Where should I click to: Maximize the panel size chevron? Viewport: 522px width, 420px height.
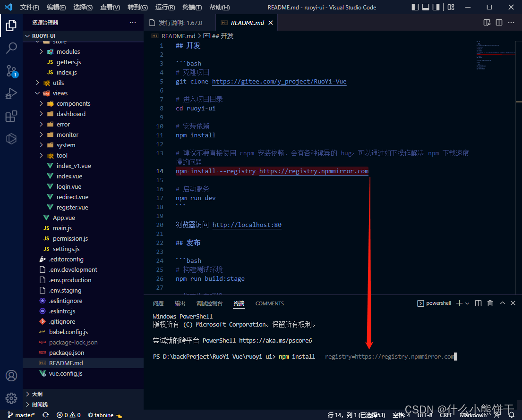(x=502, y=303)
